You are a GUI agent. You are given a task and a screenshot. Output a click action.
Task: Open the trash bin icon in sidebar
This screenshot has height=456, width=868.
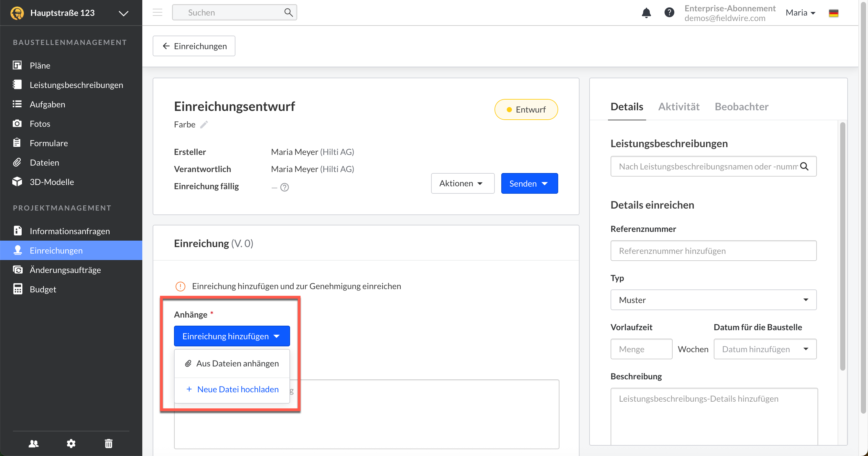pyautogui.click(x=108, y=443)
